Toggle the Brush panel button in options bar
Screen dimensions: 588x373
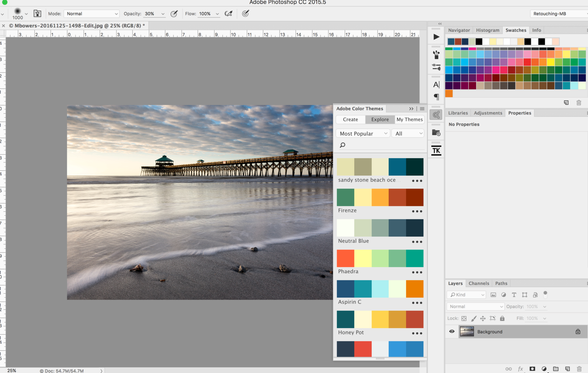37,14
